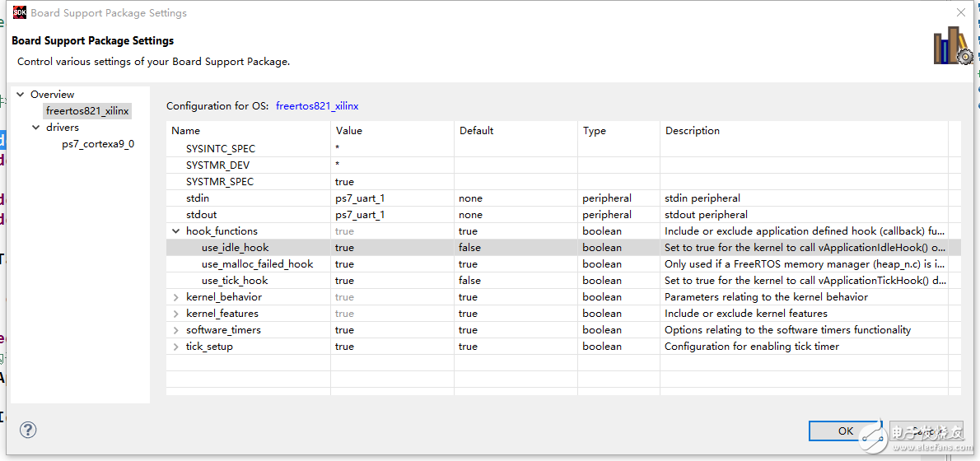
Task: Collapse the drivers tree node
Action: (36, 128)
